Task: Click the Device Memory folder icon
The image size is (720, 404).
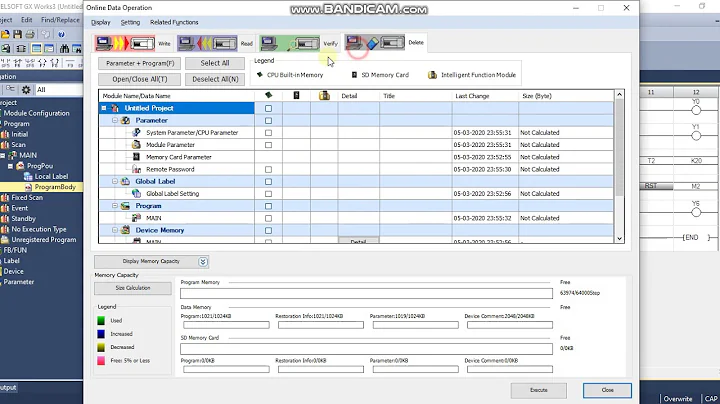Action: click(x=125, y=230)
